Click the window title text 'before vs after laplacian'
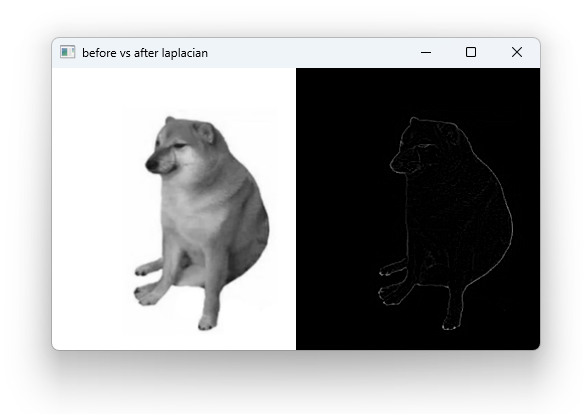This screenshot has width=583, height=414. point(145,53)
